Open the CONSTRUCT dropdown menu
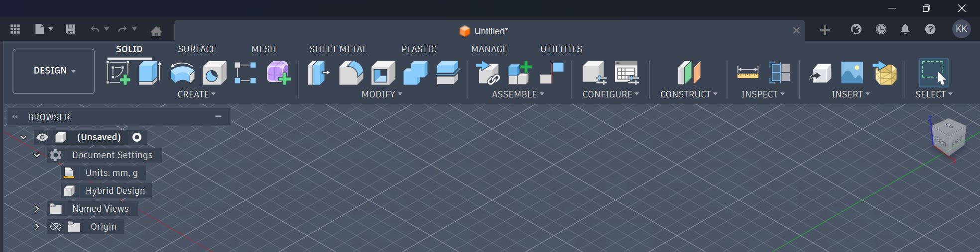 click(689, 94)
